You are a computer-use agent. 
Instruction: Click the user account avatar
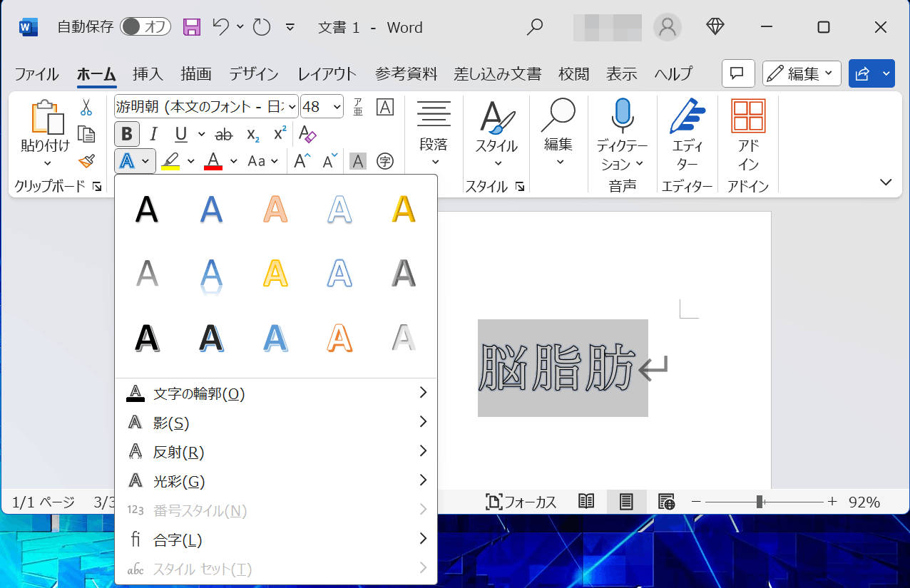tap(668, 27)
